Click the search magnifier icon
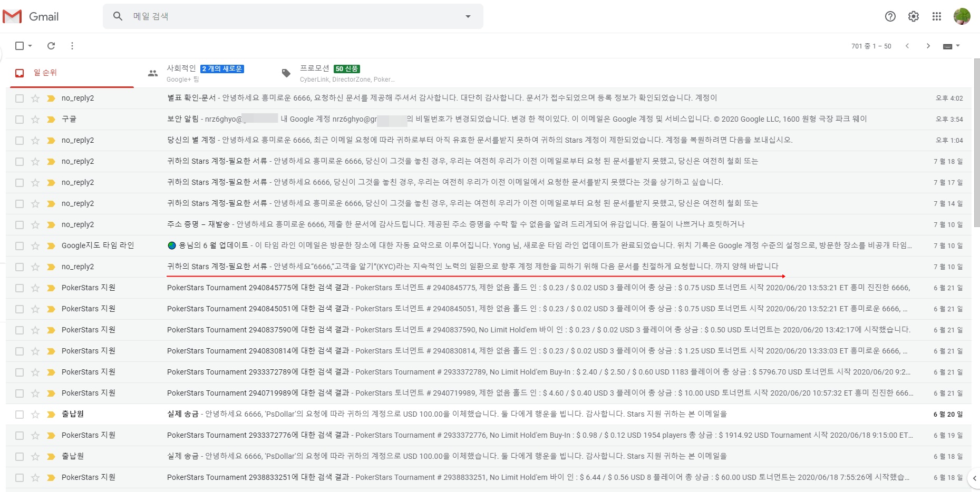The width and height of the screenshot is (980, 492). (118, 16)
